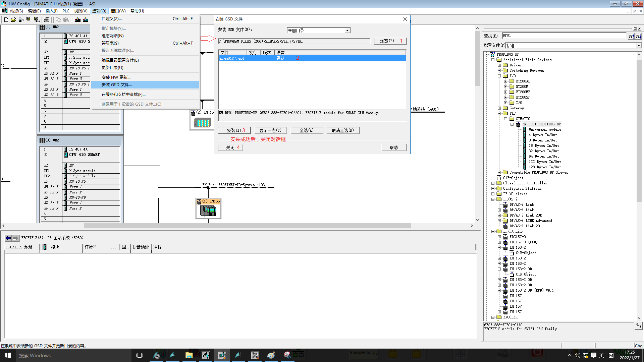Screen dimensions: 644x362
Task: Collapse the DP/PA Link tree node
Action: tap(493, 232)
